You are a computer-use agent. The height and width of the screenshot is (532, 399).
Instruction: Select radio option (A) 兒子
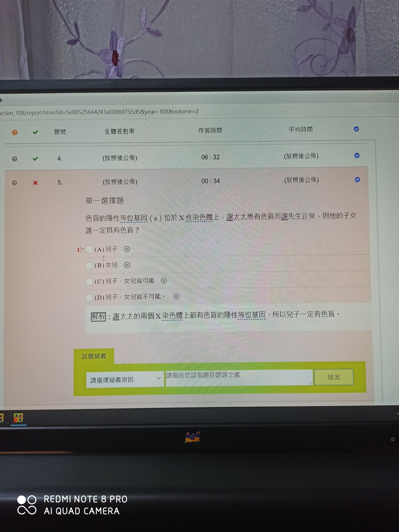coord(89,249)
